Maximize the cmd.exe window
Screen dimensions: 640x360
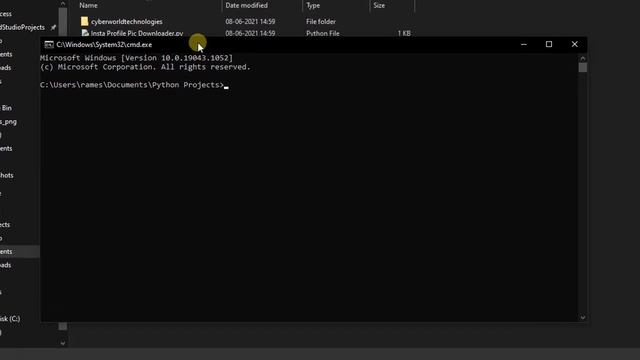(x=549, y=44)
